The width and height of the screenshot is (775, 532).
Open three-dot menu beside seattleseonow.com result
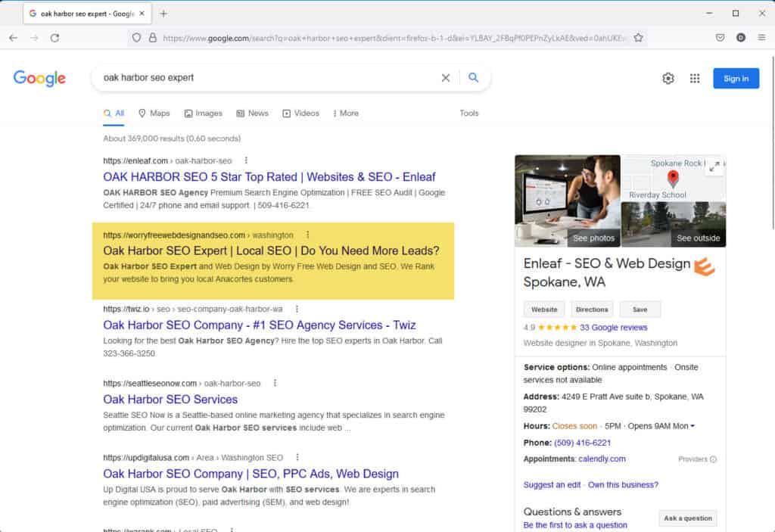point(275,383)
